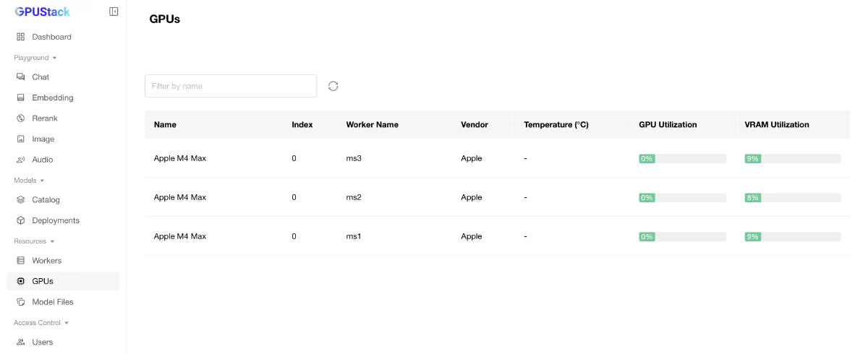Select worker name ms3
Viewport: 868px width, 354px height.
coord(354,158)
